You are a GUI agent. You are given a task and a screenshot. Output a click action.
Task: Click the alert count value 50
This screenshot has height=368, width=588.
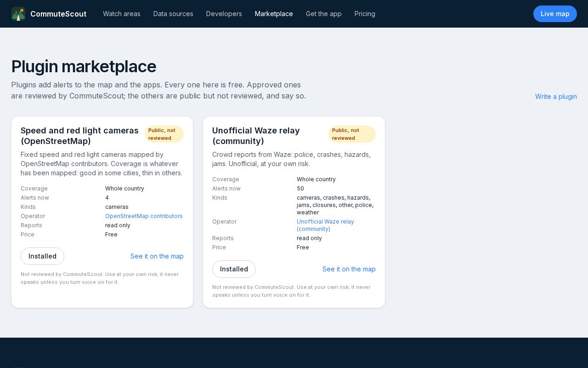(300, 189)
